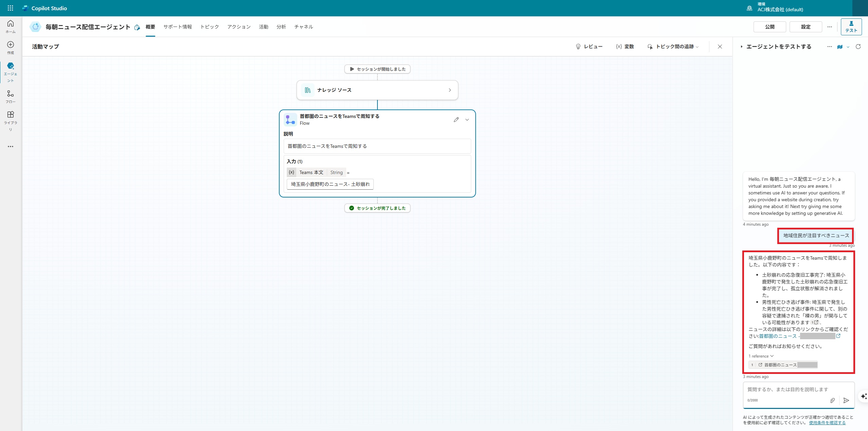Viewport: 868px width, 431px height.
Task: Click the セッションが開始しました marker
Action: click(x=377, y=69)
